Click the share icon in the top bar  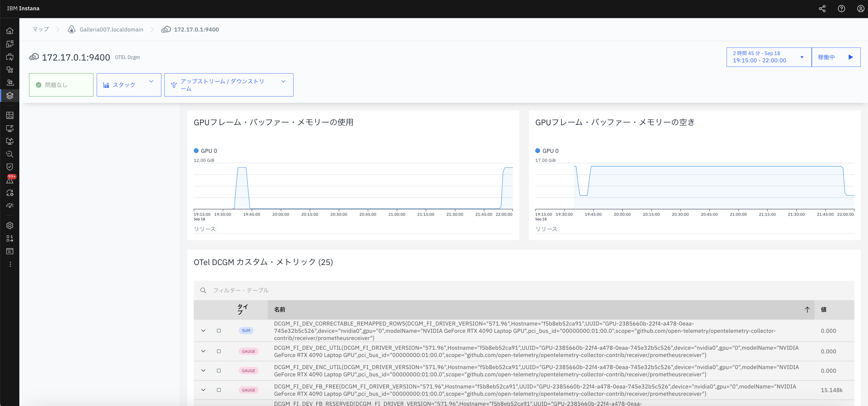822,8
